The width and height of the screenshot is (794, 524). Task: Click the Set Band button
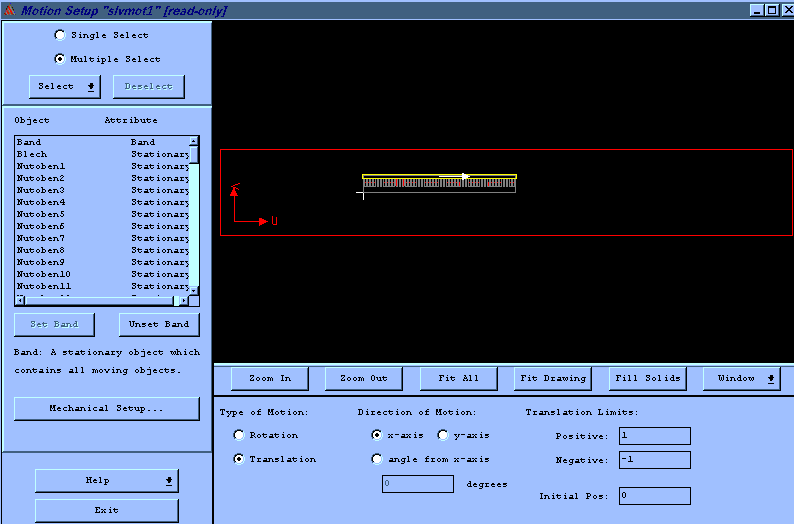click(x=54, y=325)
